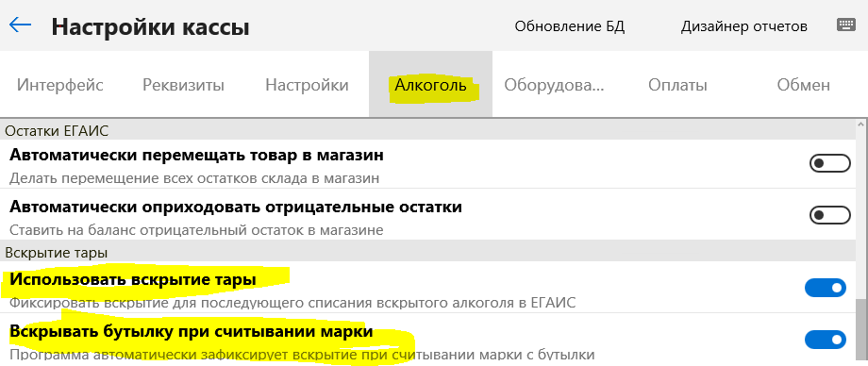Open the Настройки tab
This screenshot has width=868, height=366.
tap(308, 85)
